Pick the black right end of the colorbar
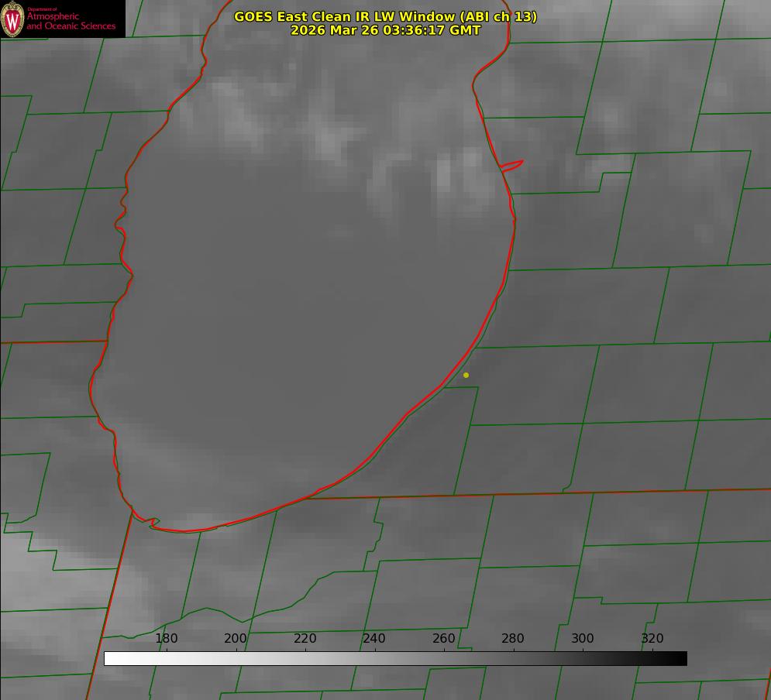 click(x=681, y=659)
